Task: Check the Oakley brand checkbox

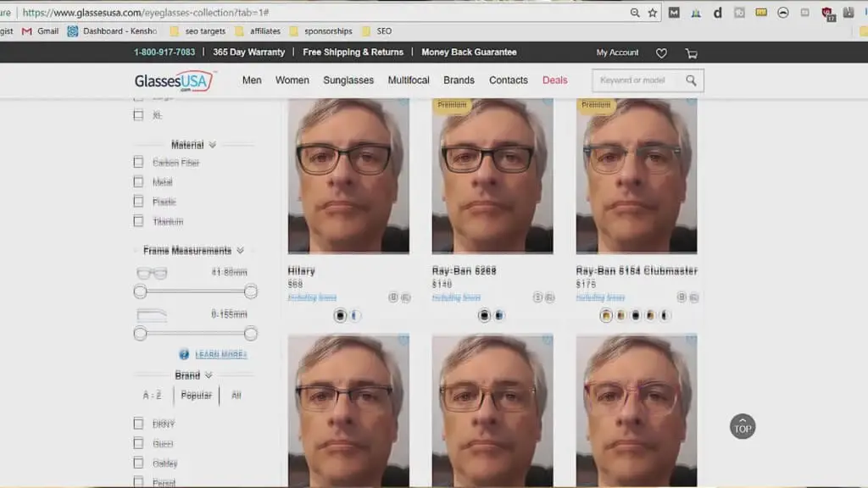Action: [x=138, y=463]
